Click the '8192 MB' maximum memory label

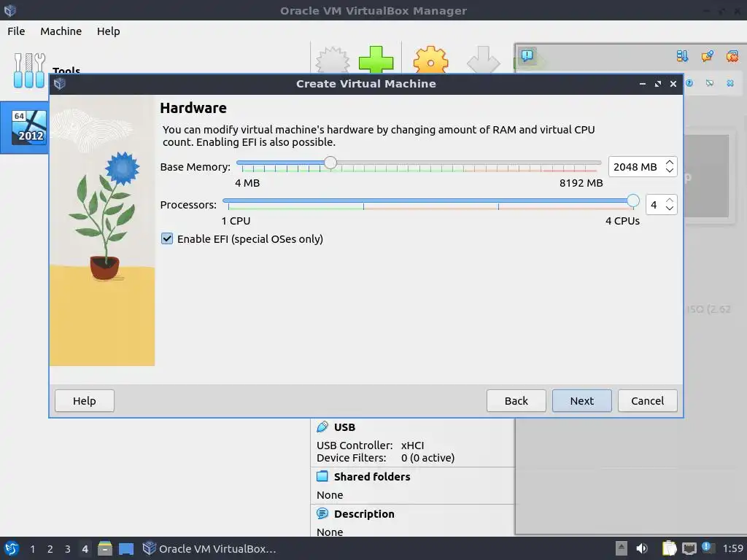581,183
